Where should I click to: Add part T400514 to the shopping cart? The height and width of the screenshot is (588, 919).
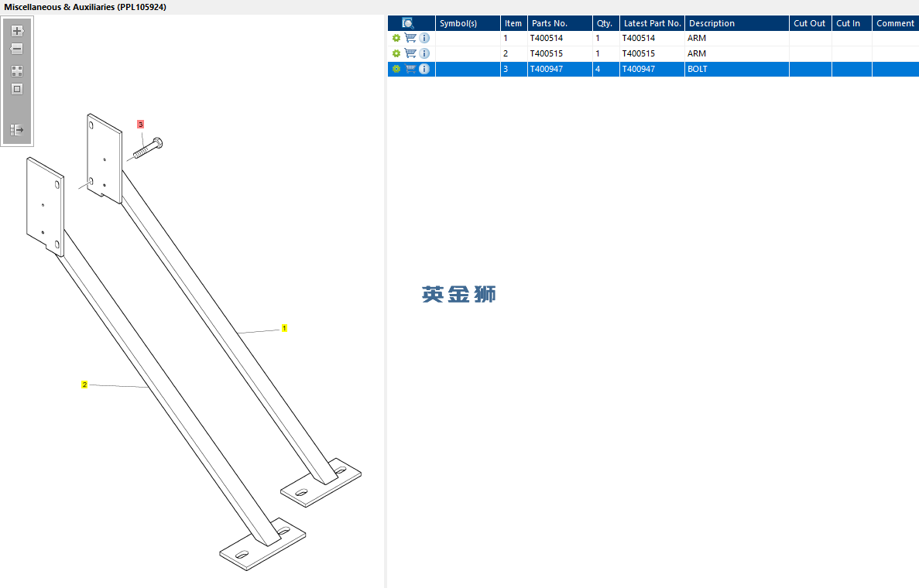point(410,38)
